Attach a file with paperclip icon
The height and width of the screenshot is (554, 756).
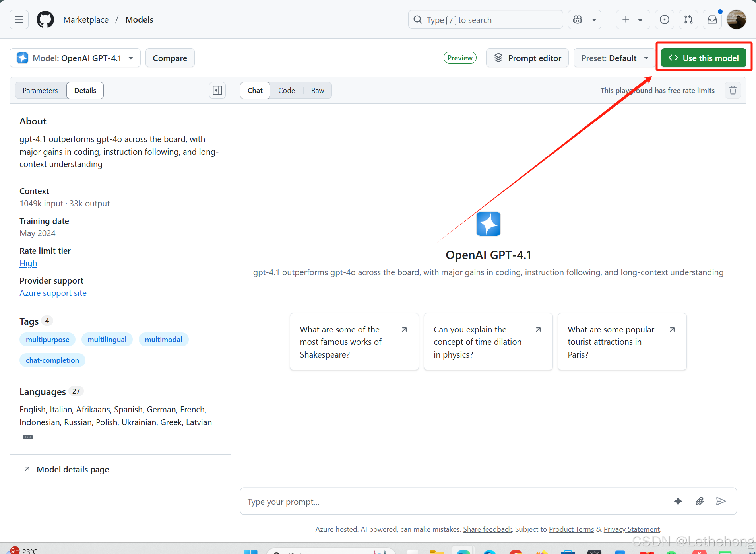700,501
